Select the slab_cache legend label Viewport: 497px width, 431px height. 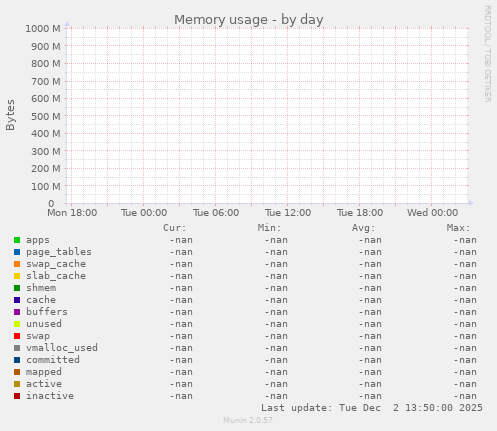click(56, 276)
